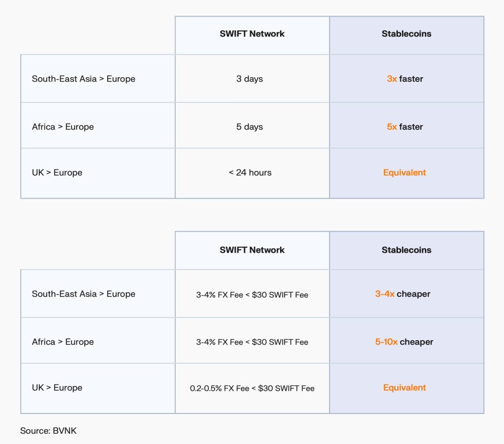Click the bottom table's SWIFT Network header

[252, 250]
